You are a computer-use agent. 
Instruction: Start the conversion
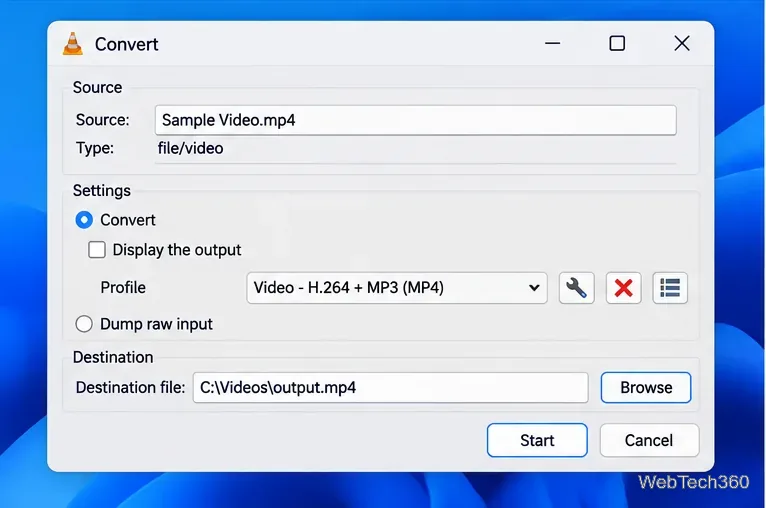(x=537, y=440)
